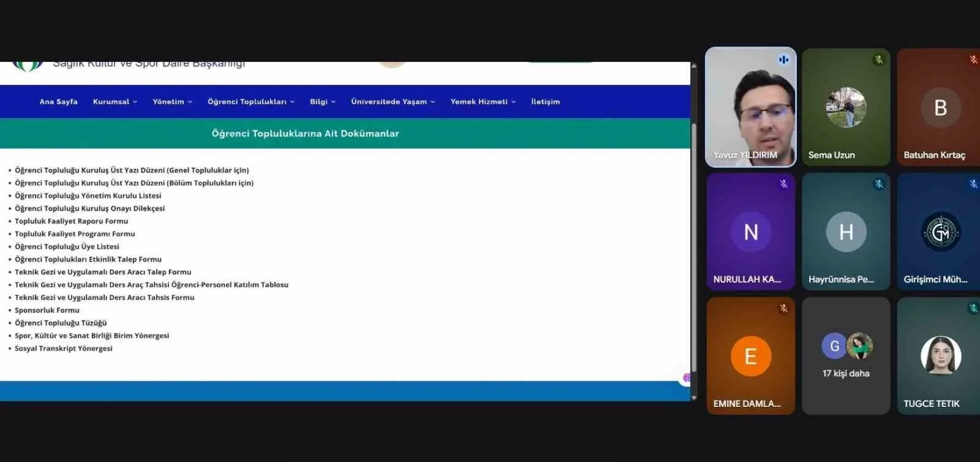Viewport: 980px width, 462px height.
Task: Open the Ana Sayfa menu item
Action: pos(59,102)
